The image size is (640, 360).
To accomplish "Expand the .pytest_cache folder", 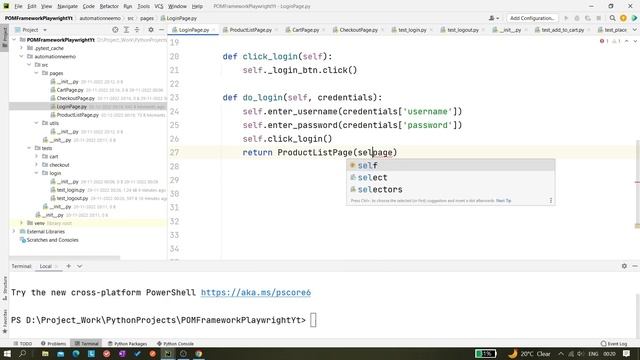I will (x=22, y=48).
